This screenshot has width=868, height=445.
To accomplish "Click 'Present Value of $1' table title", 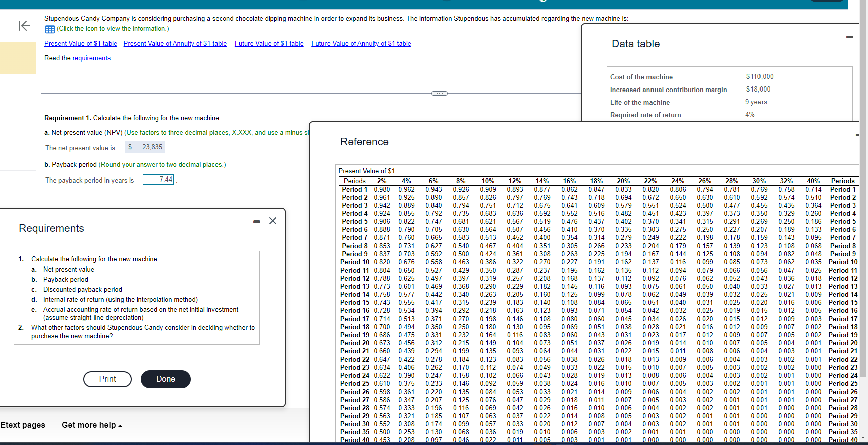I will (367, 171).
